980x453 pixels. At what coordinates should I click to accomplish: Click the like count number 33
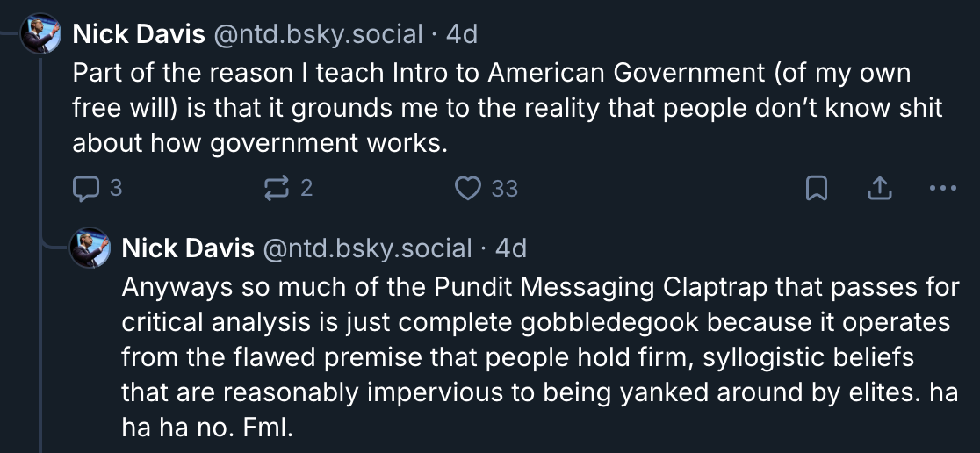505,188
